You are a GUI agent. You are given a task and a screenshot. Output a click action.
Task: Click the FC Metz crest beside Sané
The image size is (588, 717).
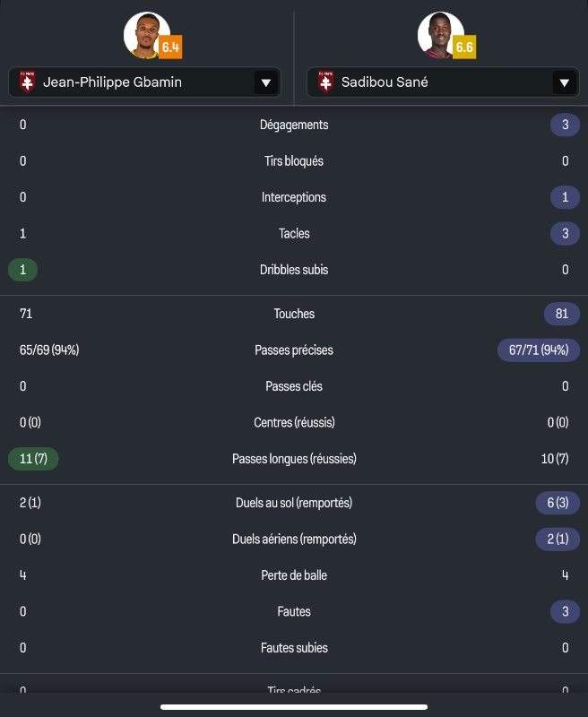[326, 83]
